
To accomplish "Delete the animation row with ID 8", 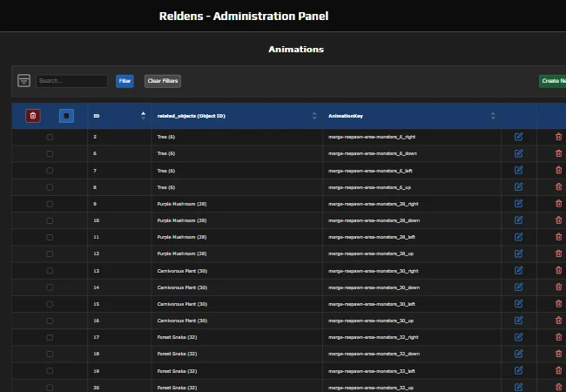I will (x=558, y=187).
